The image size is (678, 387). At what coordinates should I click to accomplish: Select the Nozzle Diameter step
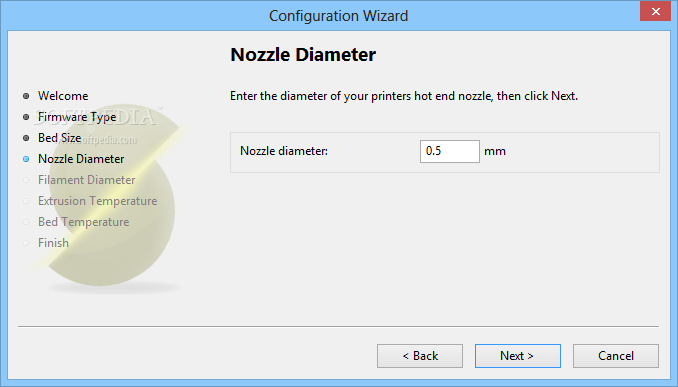(81, 159)
